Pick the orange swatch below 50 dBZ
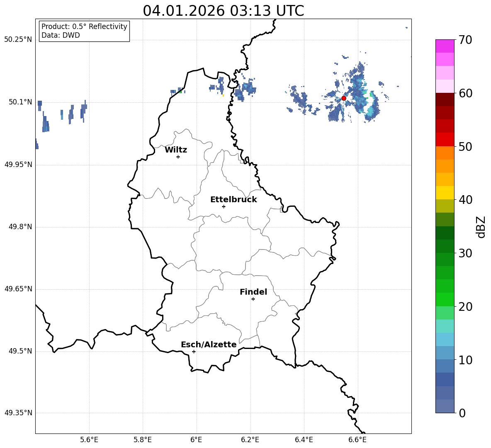 pos(445,153)
